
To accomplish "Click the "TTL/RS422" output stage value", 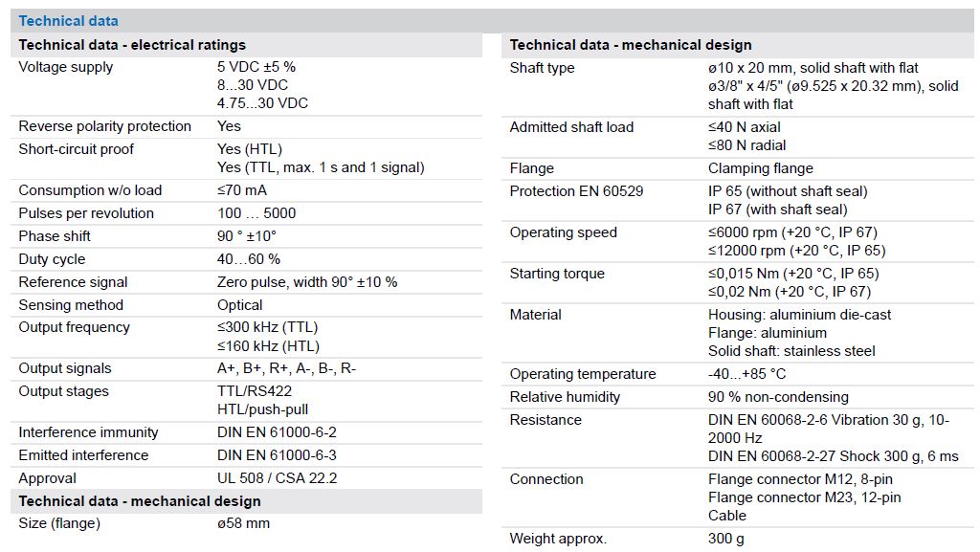I will click(x=255, y=391).
